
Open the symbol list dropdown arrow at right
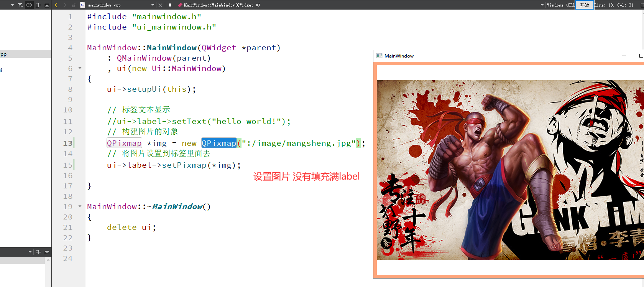coord(542,5)
